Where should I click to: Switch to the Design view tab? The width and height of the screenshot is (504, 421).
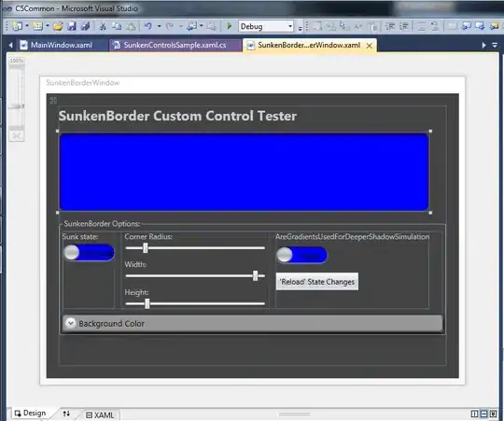tap(31, 413)
